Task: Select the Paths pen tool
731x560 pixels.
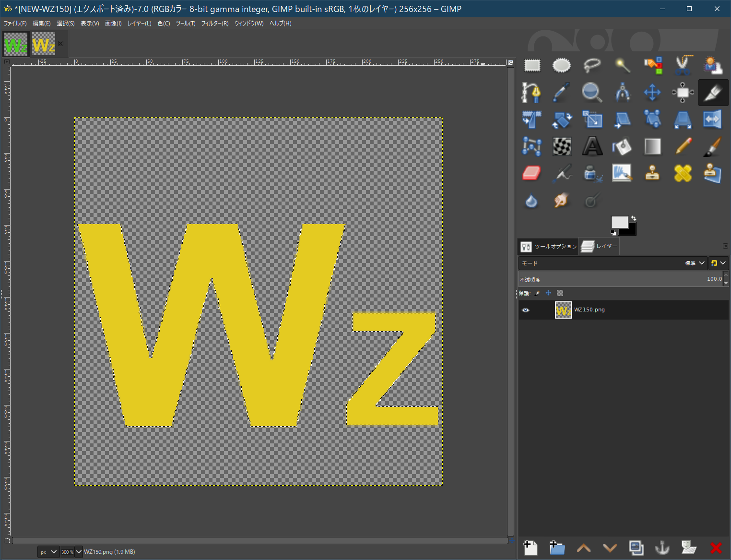Action: [531, 93]
